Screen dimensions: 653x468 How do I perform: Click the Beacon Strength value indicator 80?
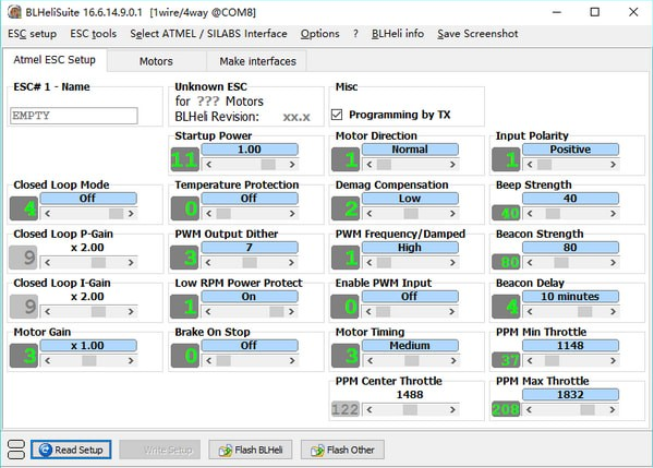506,262
